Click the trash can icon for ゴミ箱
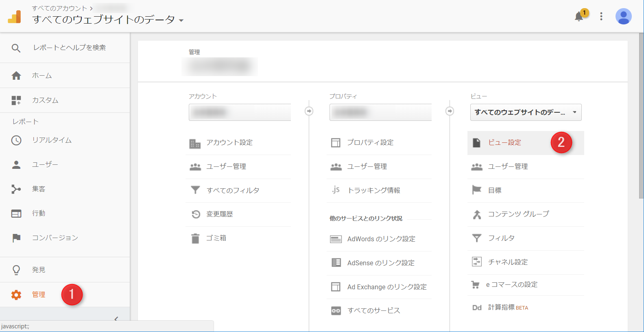The height and width of the screenshot is (332, 644). tap(195, 238)
